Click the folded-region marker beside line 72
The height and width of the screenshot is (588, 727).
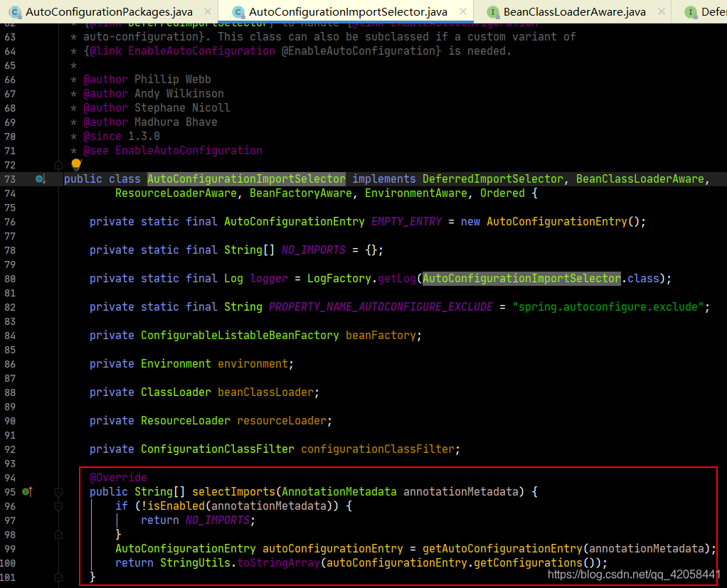(59, 165)
